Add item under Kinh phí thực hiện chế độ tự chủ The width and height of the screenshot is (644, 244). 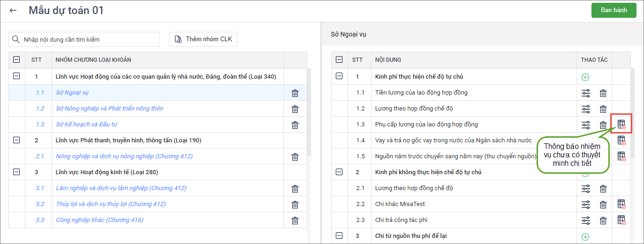coord(585,77)
